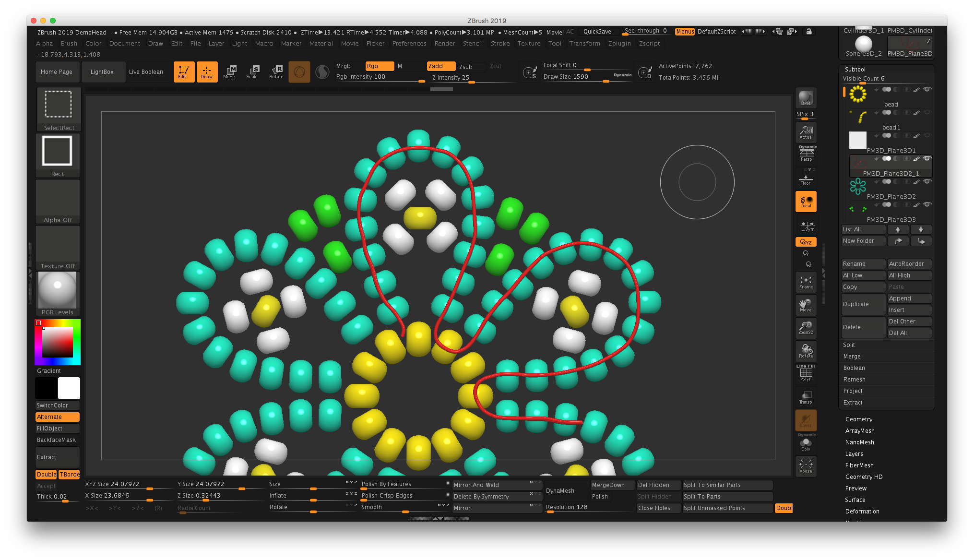
Task: Toggle the Persp perspective icon
Action: 806,154
